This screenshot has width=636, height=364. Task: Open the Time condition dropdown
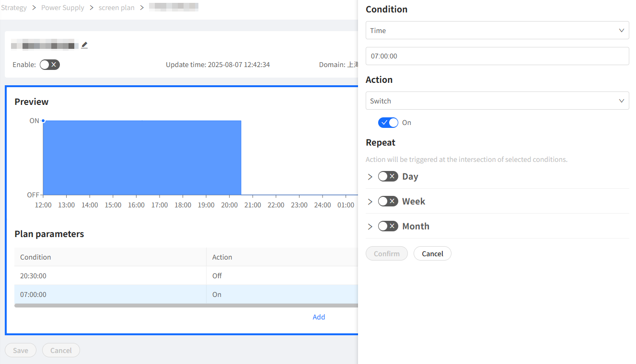497,30
